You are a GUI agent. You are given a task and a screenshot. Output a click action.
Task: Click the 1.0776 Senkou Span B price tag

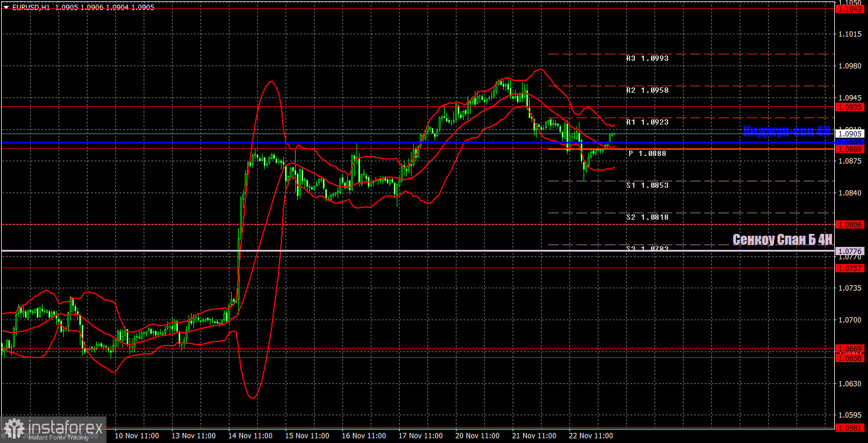(x=851, y=251)
